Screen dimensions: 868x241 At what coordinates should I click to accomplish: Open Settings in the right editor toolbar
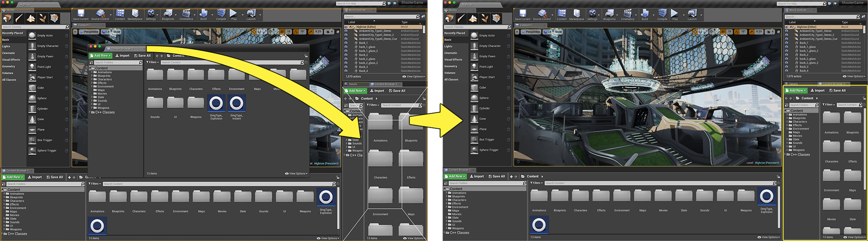coord(592,14)
